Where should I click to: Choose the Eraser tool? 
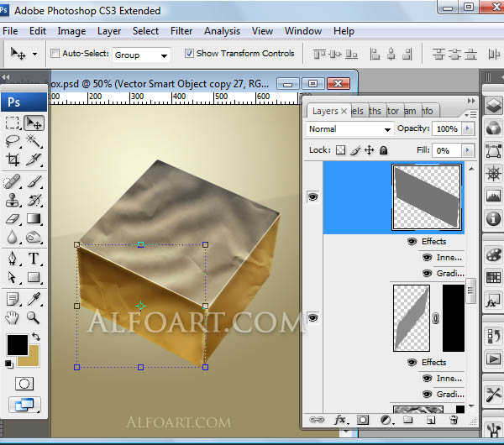click(x=13, y=218)
